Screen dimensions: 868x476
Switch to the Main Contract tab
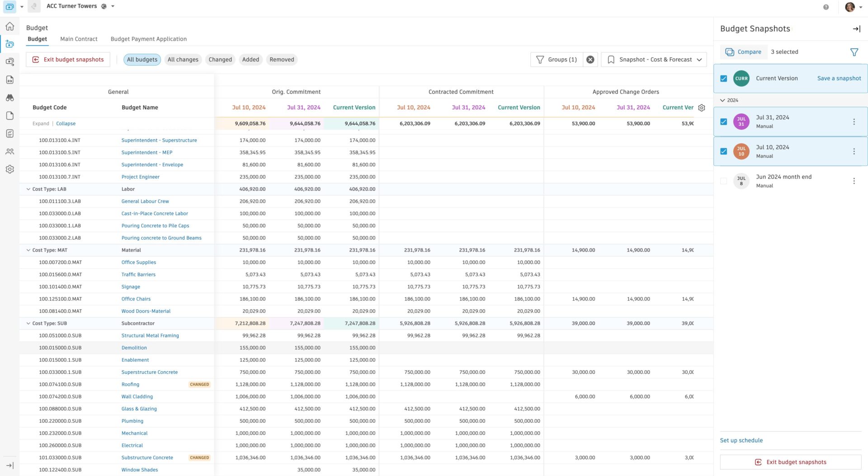(79, 39)
